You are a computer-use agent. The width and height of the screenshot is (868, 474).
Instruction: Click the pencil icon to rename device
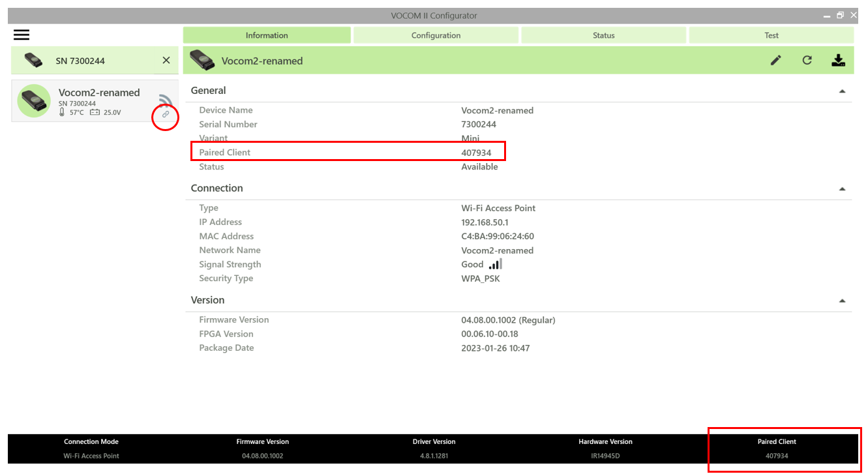pos(775,61)
